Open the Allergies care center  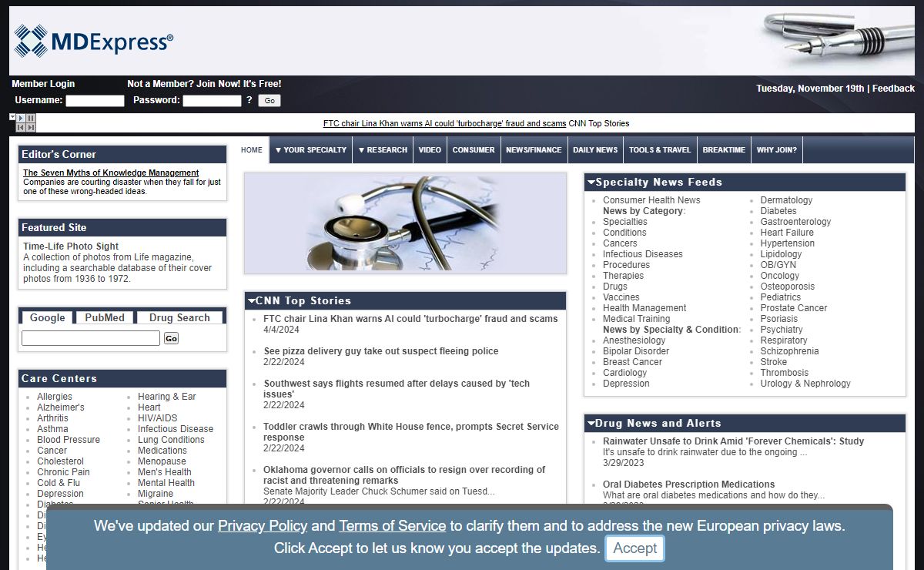click(55, 397)
